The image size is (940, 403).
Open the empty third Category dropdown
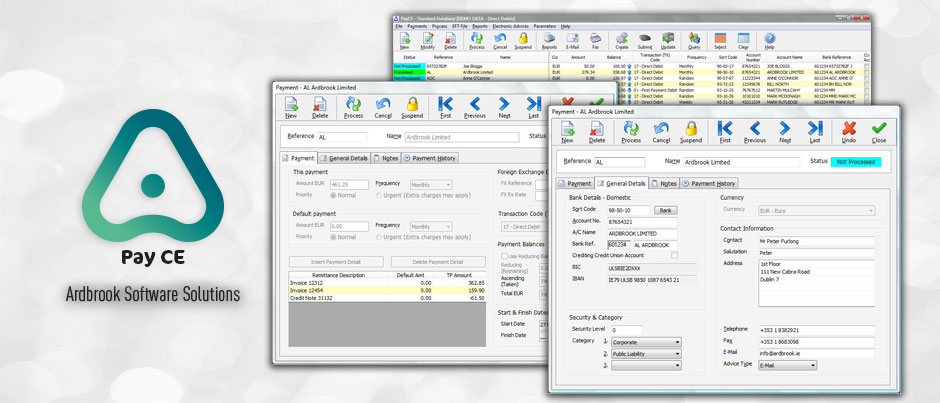coord(646,365)
